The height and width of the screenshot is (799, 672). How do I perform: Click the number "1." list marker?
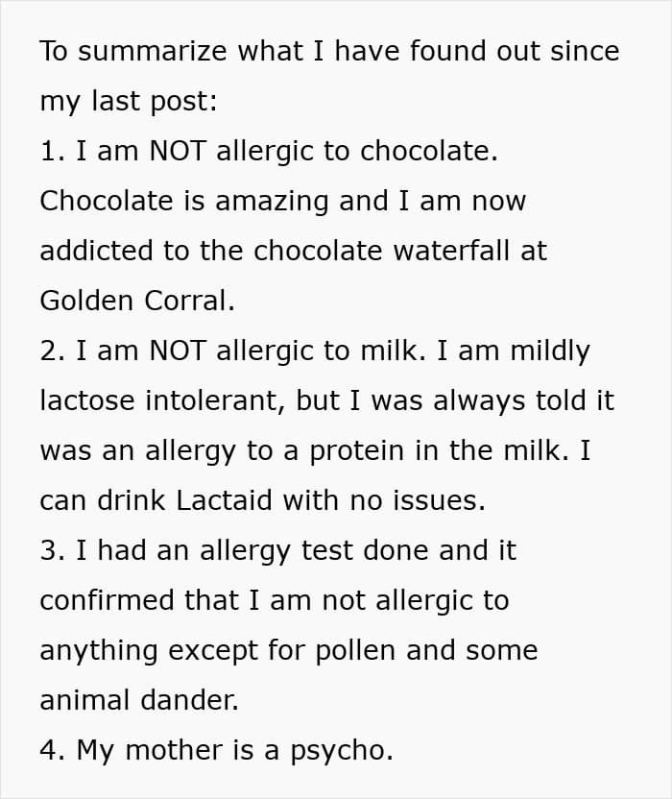(52, 151)
